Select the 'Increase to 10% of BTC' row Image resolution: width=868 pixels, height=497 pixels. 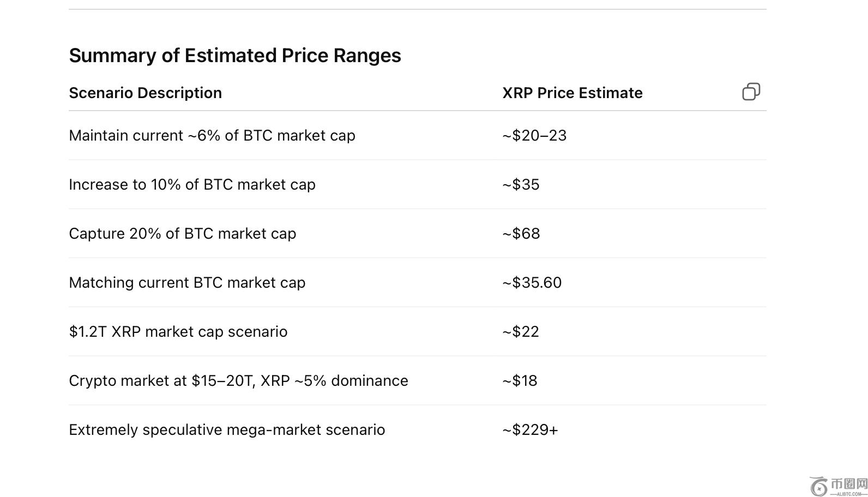tap(192, 185)
